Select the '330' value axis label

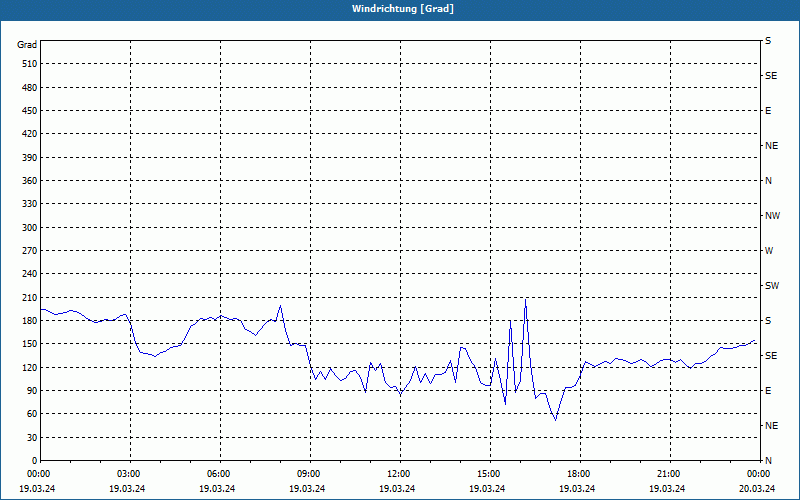[30, 204]
